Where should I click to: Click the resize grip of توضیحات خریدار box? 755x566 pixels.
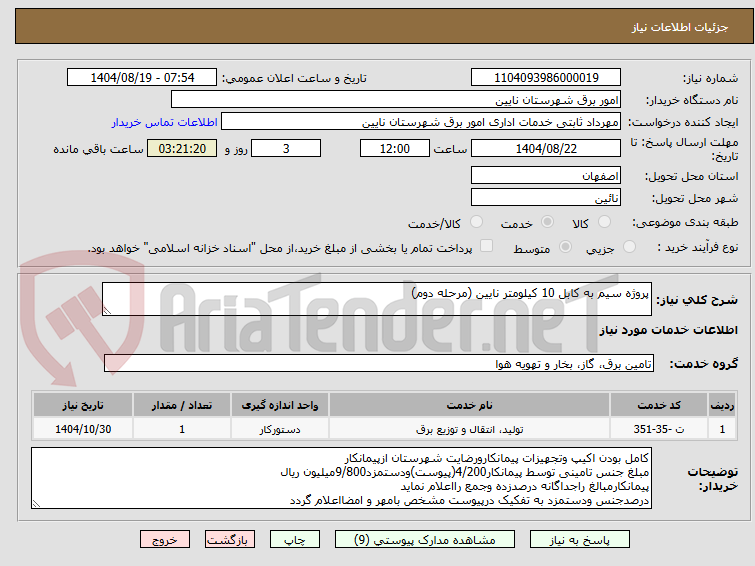(36, 504)
